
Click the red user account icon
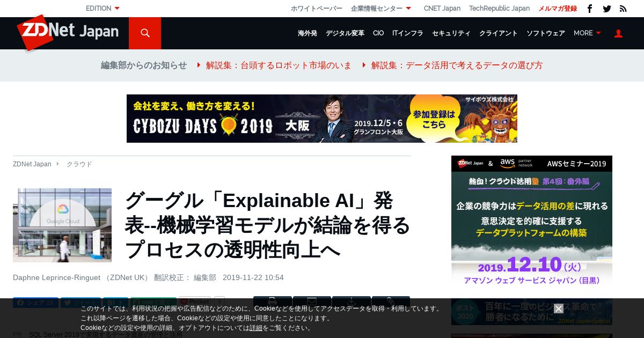pos(618,33)
